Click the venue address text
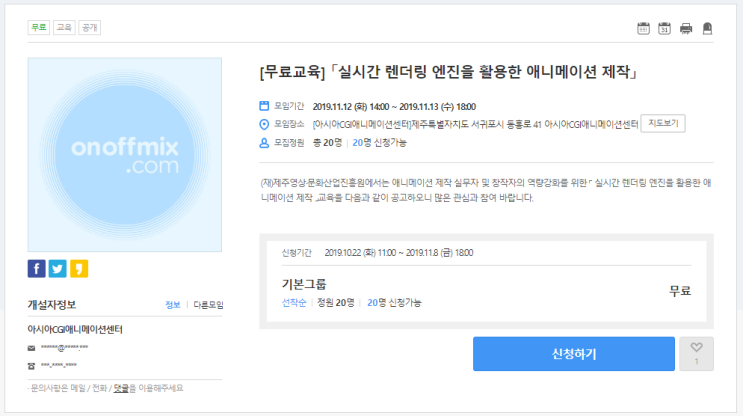Screen dimensions: 743x416 [475, 125]
